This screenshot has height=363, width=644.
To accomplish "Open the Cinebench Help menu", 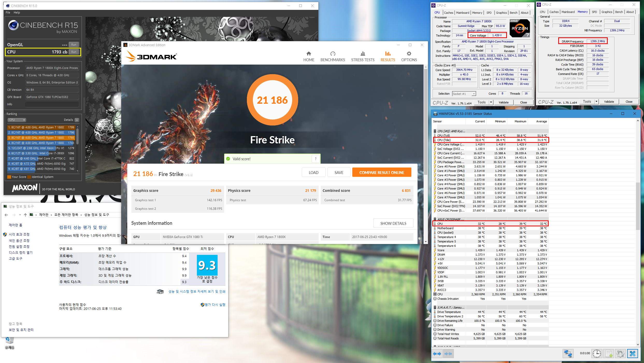I will point(17,12).
